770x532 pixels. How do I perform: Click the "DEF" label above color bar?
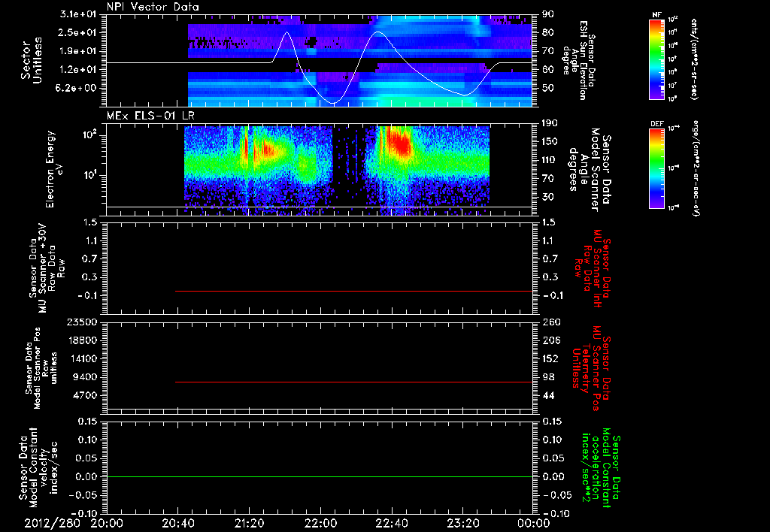pos(656,124)
